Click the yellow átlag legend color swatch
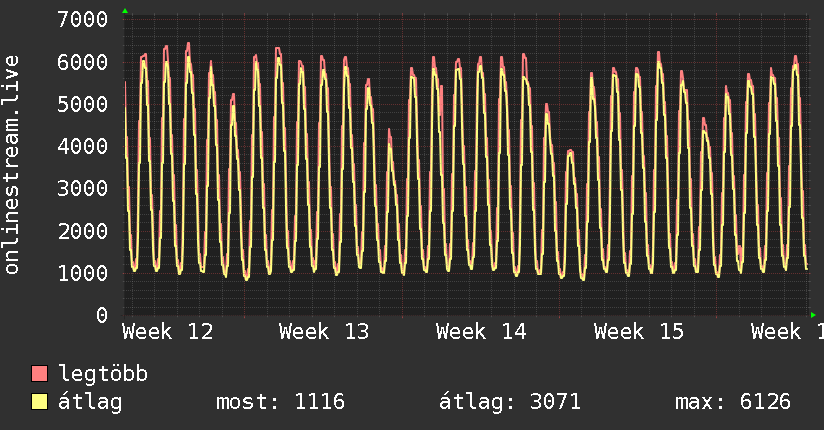The height and width of the screenshot is (430, 824). pyautogui.click(x=40, y=402)
